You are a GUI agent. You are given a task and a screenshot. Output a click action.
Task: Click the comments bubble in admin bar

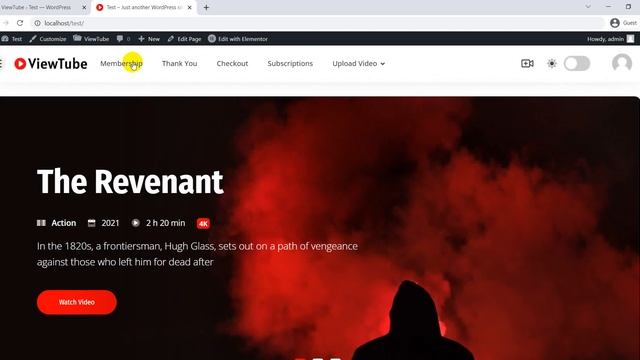(123, 39)
